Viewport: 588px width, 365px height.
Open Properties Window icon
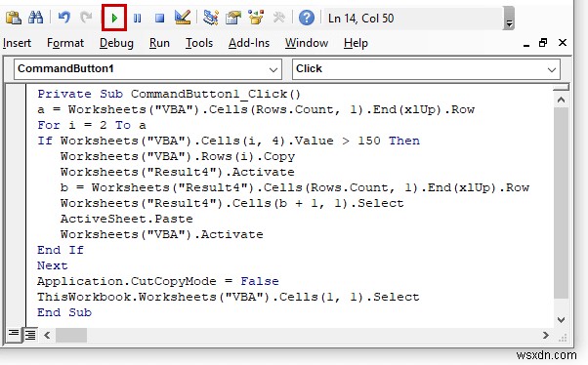point(233,18)
